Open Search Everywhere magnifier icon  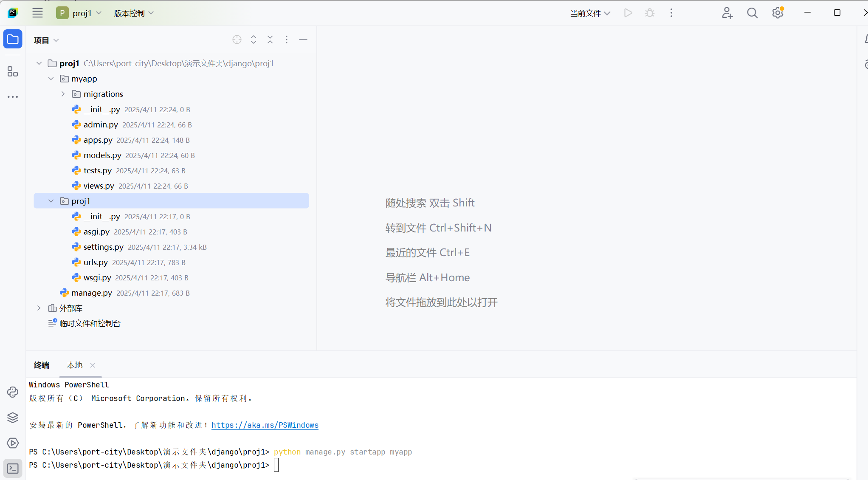(x=752, y=13)
